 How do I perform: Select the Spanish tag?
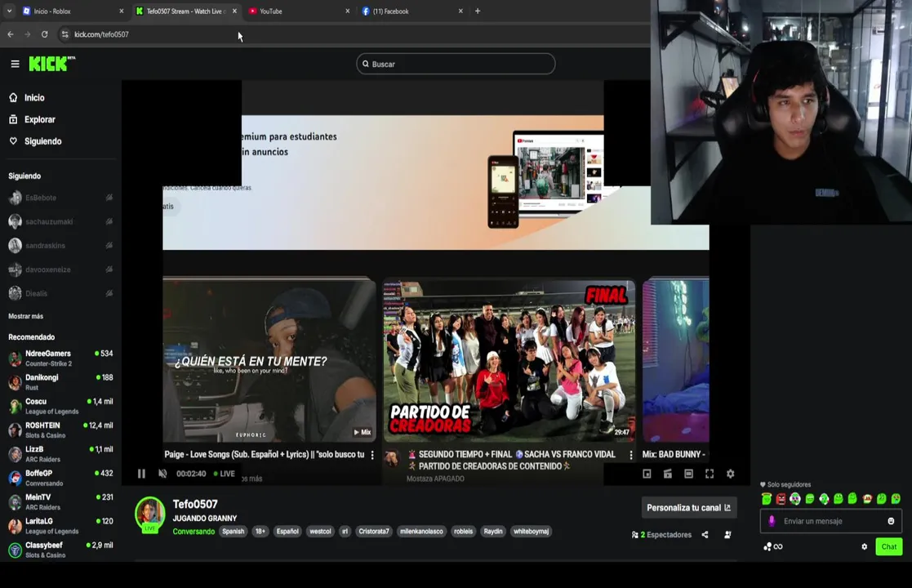234,532
